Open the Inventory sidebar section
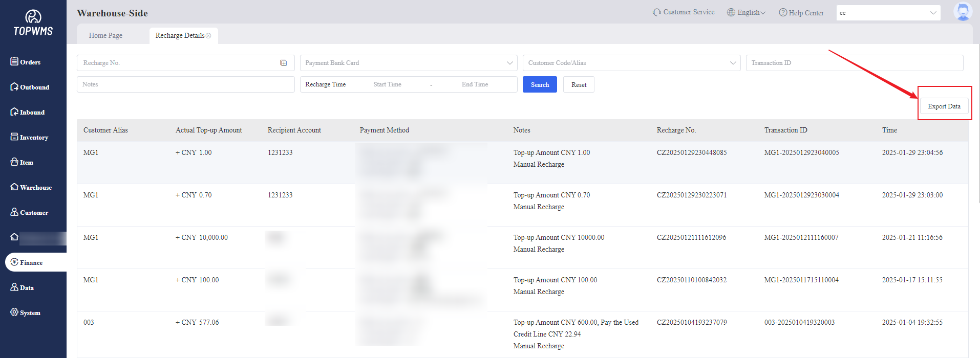This screenshot has height=358, width=980. 29,137
